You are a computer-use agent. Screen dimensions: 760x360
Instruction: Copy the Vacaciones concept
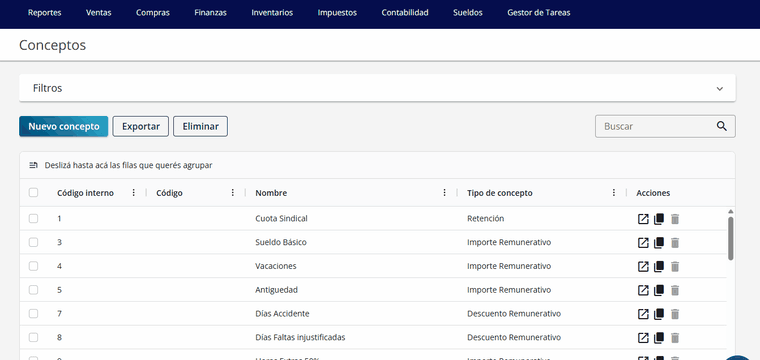click(658, 266)
